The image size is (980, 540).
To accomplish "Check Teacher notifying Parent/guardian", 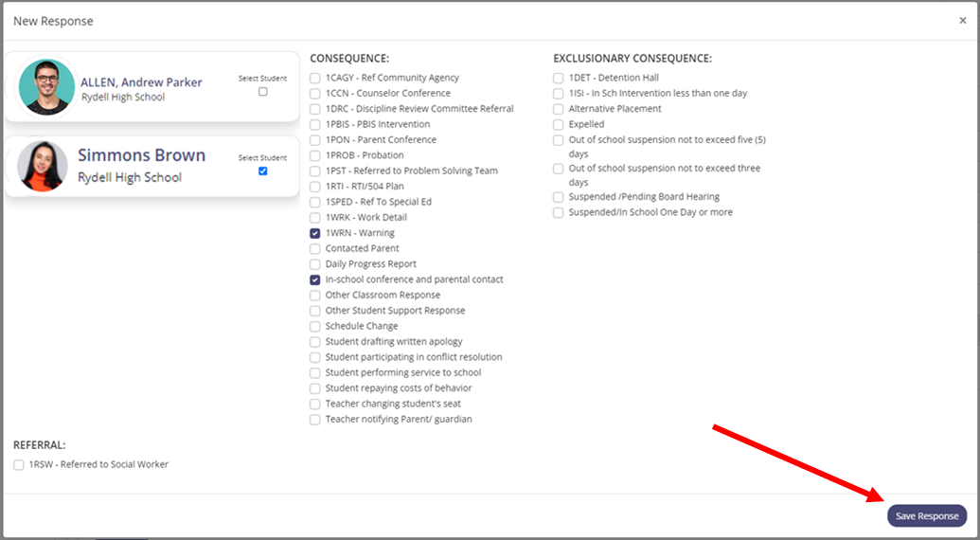I will (315, 420).
